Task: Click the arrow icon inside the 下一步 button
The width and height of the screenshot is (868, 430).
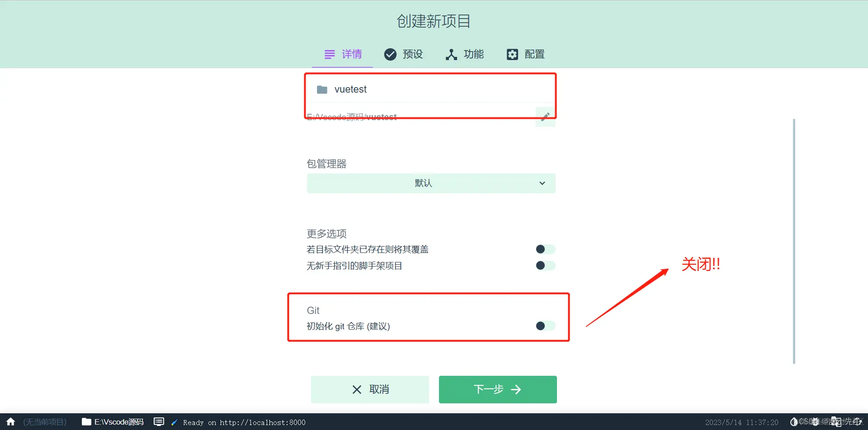Action: (516, 389)
